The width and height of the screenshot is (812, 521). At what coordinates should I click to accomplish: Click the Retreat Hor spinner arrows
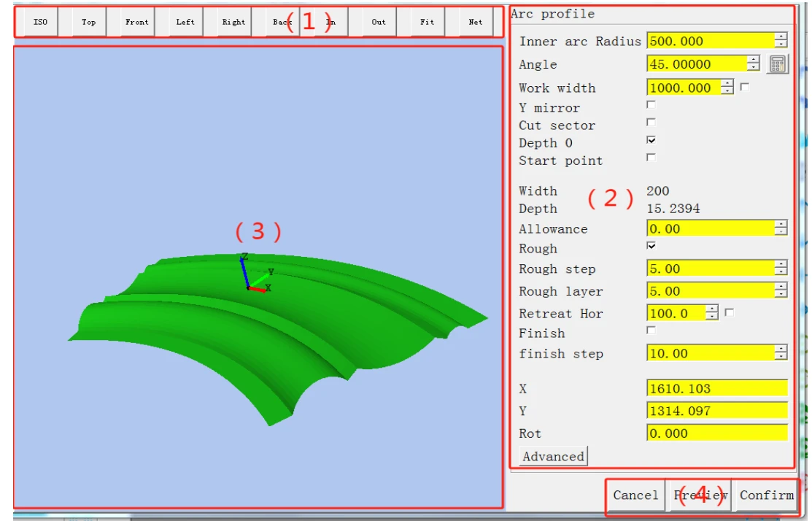[x=712, y=313]
